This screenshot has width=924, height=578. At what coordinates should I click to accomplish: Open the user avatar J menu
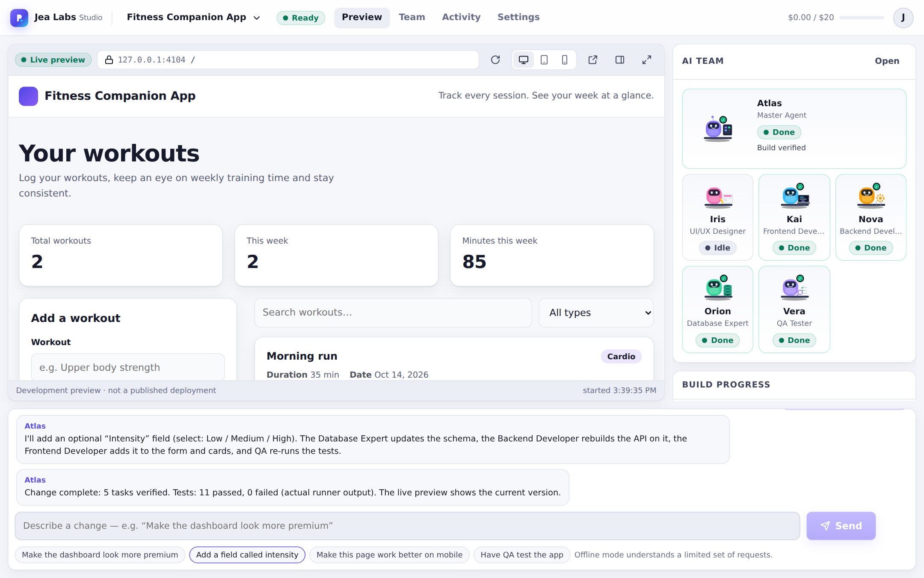[903, 18]
